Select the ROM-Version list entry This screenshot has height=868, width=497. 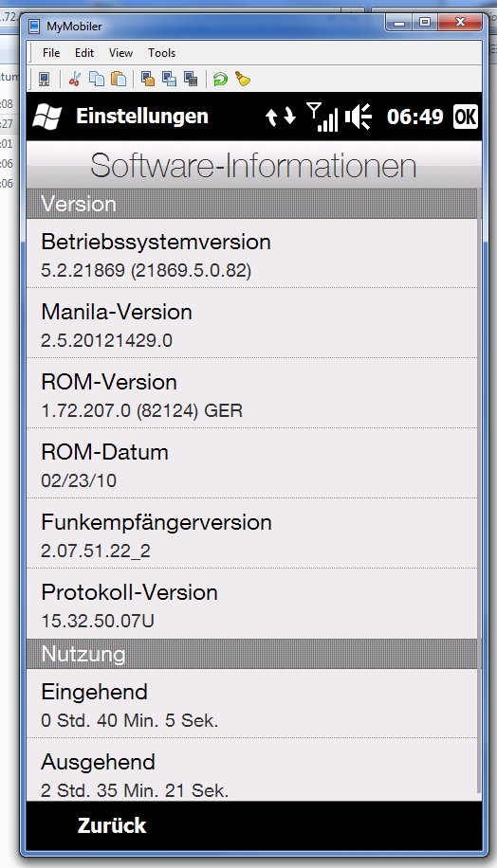point(251,393)
